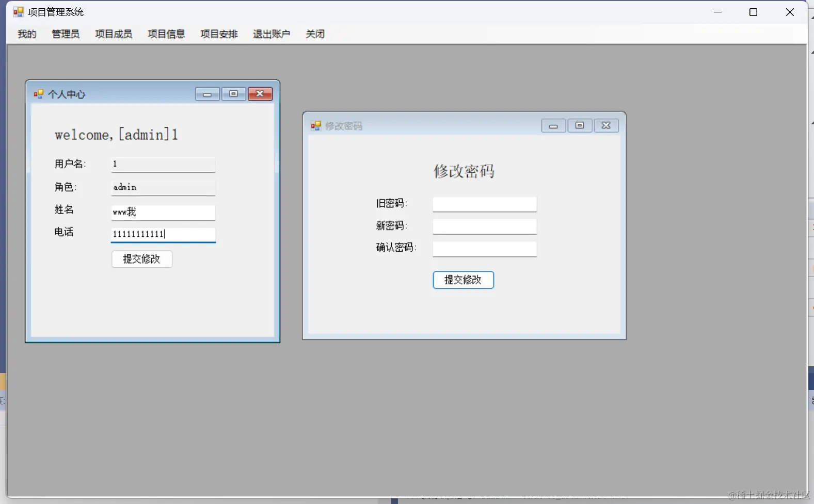This screenshot has width=814, height=504.
Task: Open the 项目安排 menu
Action: [219, 34]
